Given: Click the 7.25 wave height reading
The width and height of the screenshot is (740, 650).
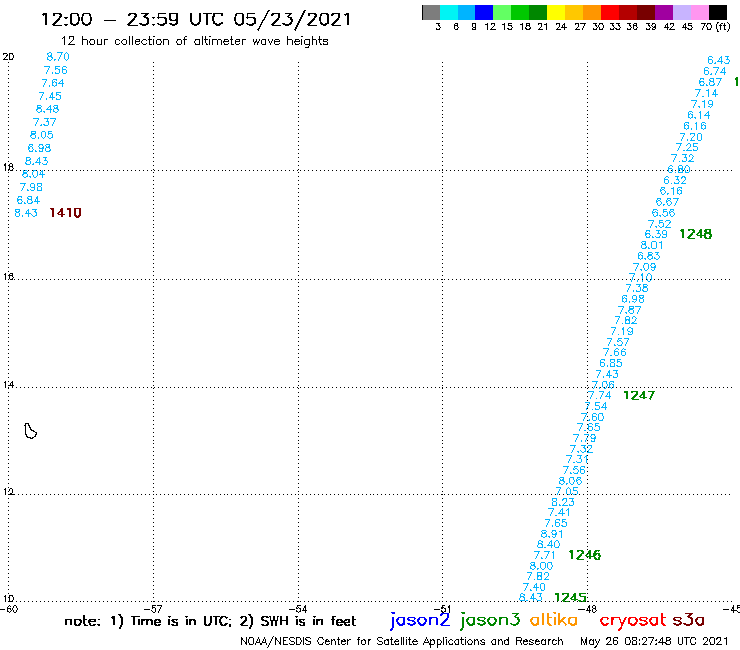Looking at the screenshot, I should tap(687, 147).
